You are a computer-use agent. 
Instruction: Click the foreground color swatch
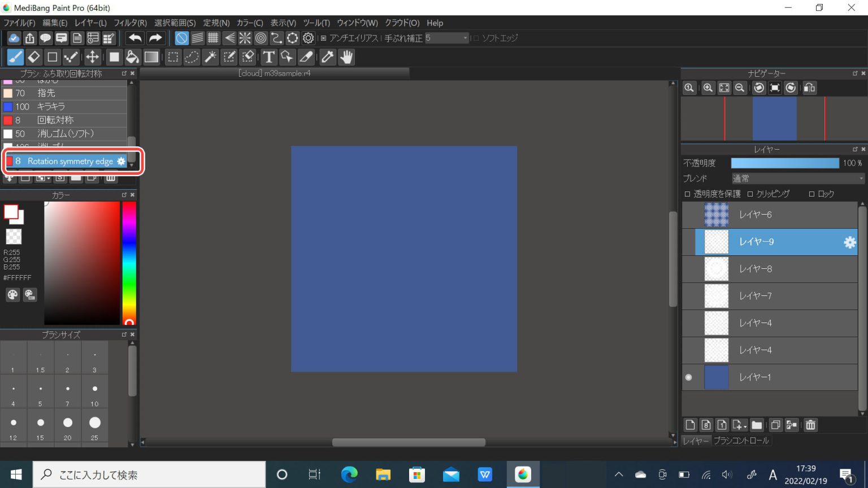(x=11, y=212)
